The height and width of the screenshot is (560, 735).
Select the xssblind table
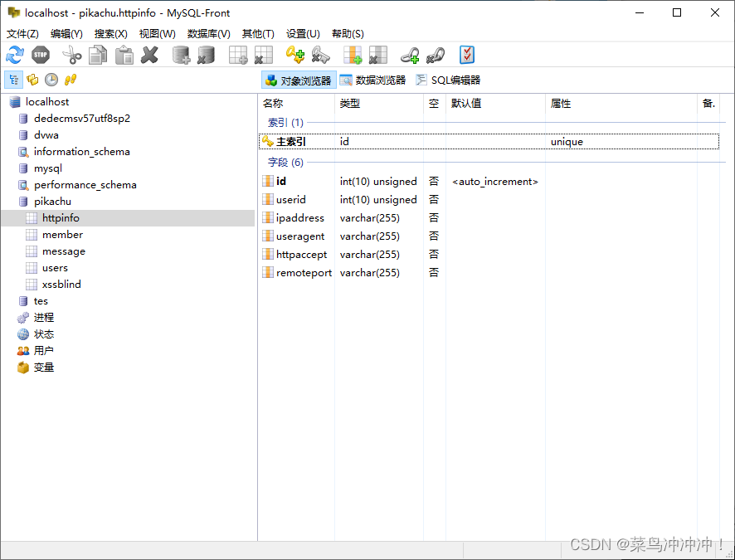pos(61,284)
